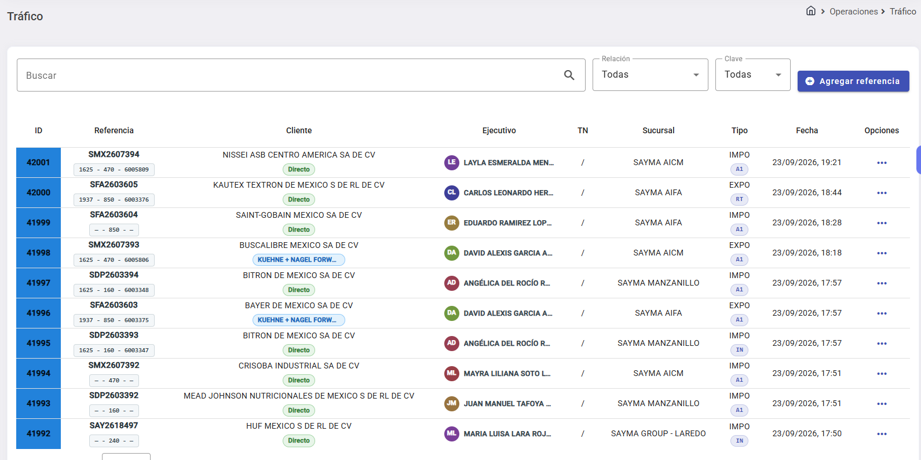Open options menu for ID 42001
The image size is (921, 460).
(x=881, y=163)
